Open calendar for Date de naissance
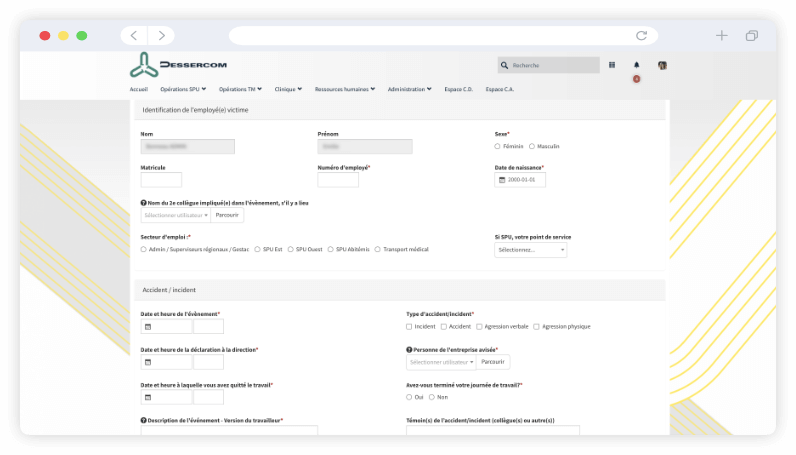This screenshot has height=455, width=796. click(x=502, y=180)
